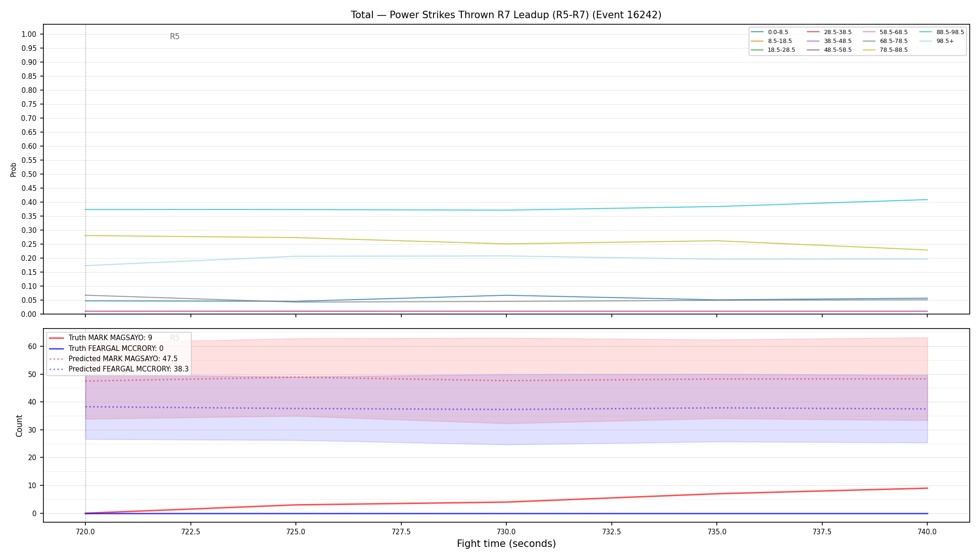
Task: Click the '0.50' tick on the Prob axis
Action: click(x=29, y=175)
